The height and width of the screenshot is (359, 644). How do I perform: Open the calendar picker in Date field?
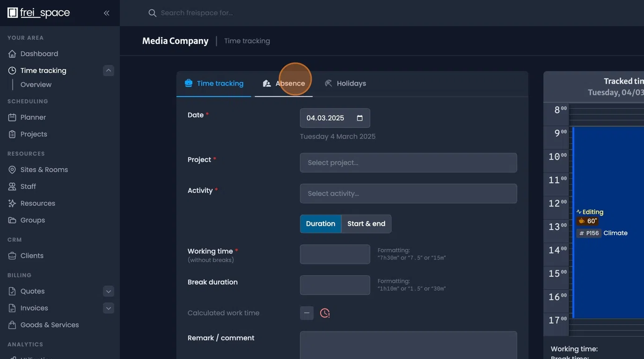point(359,118)
